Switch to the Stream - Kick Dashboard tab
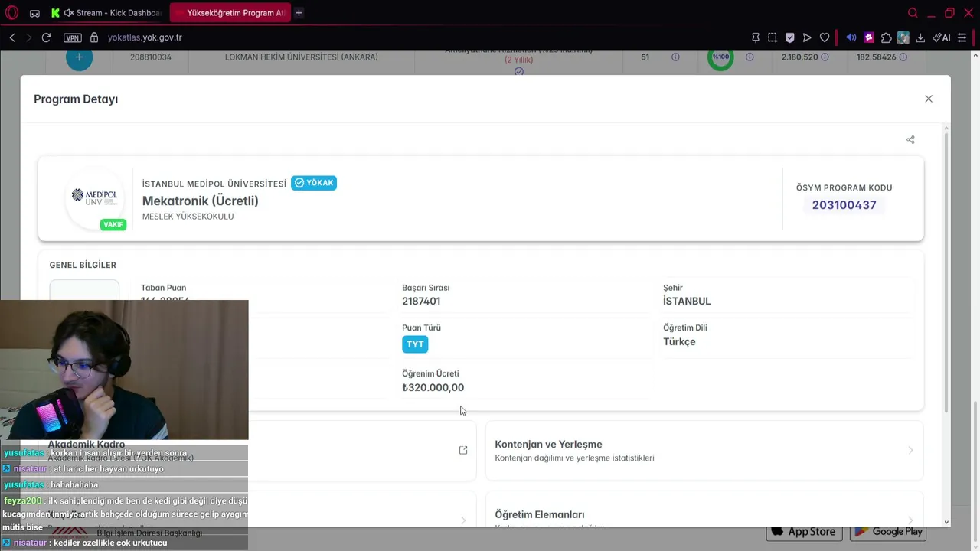The width and height of the screenshot is (980, 551). coord(107,13)
